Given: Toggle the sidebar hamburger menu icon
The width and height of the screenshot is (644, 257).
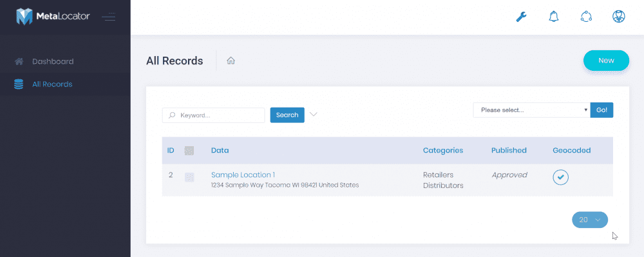Looking at the screenshot, I should [x=109, y=17].
